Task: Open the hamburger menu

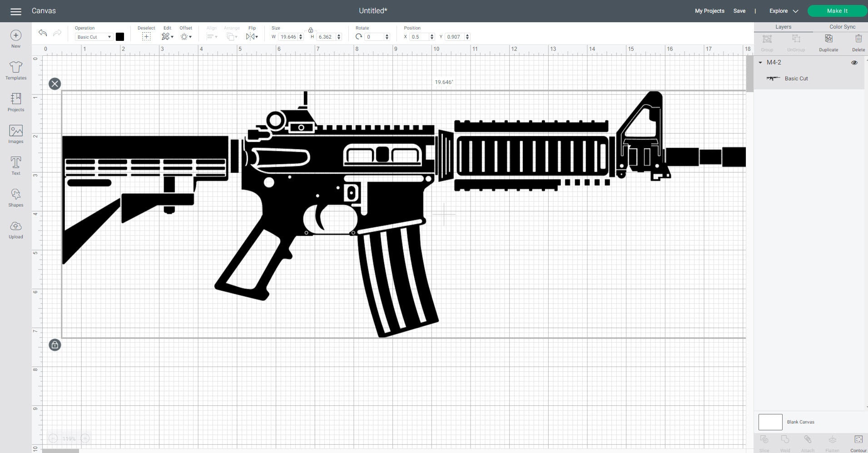Action: pyautogui.click(x=15, y=11)
